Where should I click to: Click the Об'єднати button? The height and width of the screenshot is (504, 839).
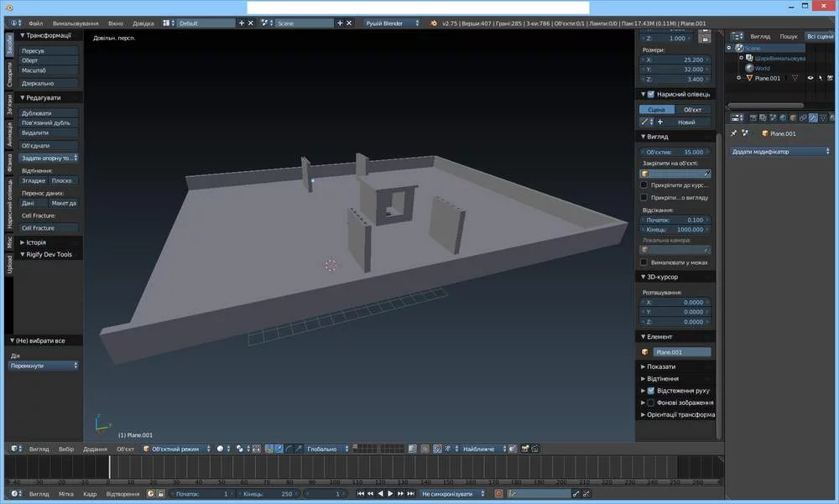(49, 145)
